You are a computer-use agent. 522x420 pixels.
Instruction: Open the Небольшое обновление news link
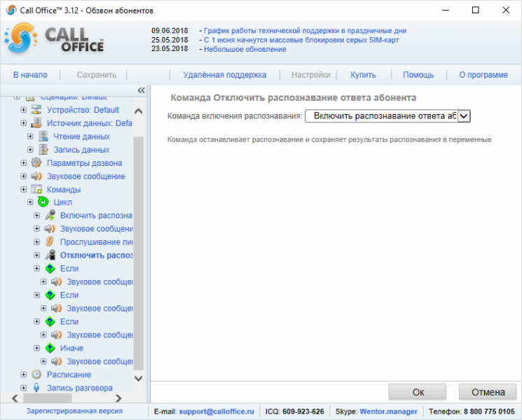tap(245, 49)
